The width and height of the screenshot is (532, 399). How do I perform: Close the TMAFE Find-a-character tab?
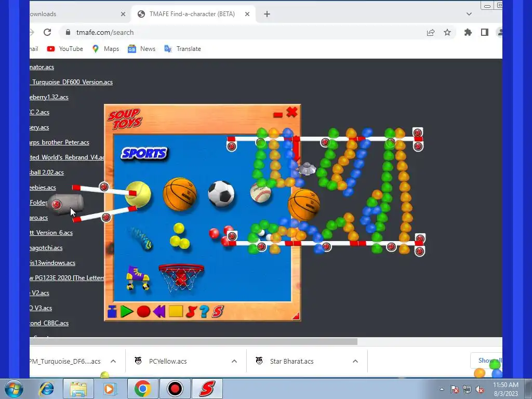pos(247,14)
